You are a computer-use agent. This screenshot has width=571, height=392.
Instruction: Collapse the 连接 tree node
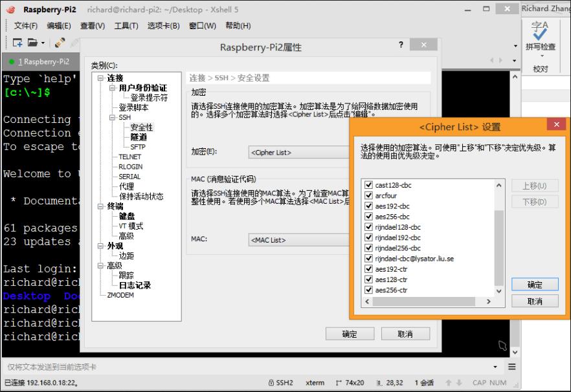coord(100,78)
